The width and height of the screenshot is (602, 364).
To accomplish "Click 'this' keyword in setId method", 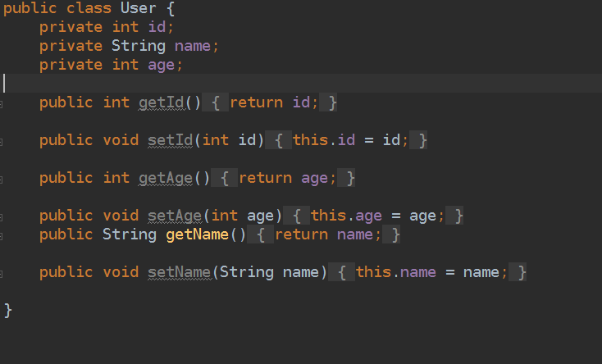I will coord(310,140).
